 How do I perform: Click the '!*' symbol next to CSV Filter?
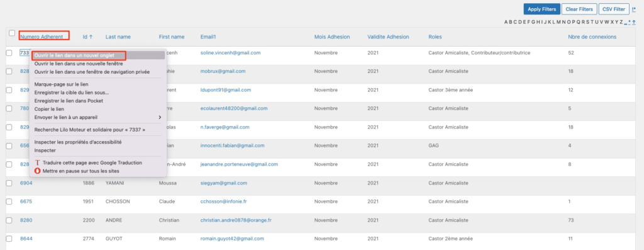click(x=634, y=9)
